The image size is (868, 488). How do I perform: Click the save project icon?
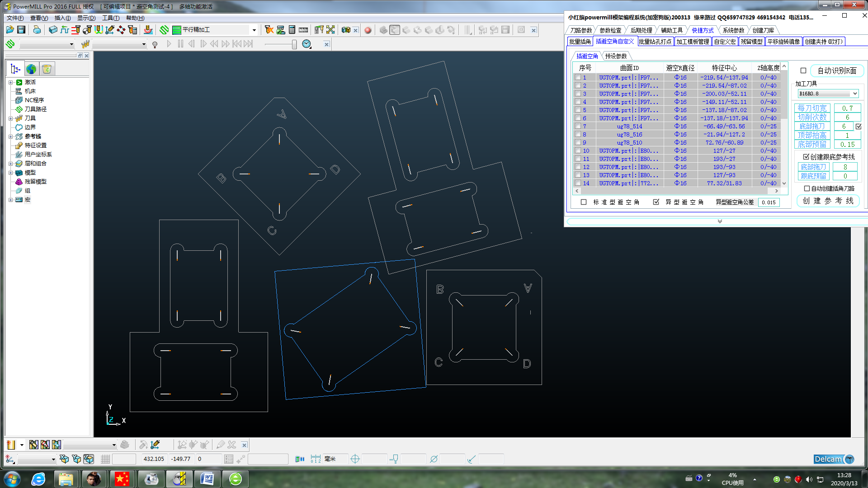click(x=21, y=30)
